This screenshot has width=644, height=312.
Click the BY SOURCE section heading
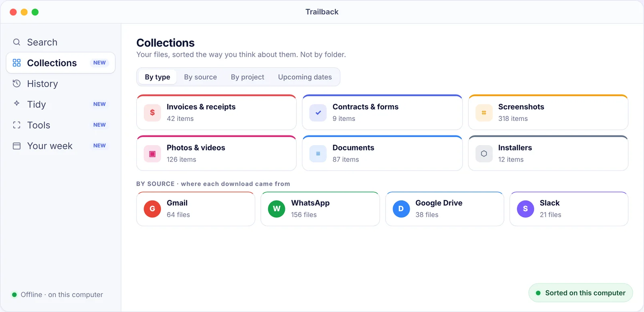[x=213, y=184]
